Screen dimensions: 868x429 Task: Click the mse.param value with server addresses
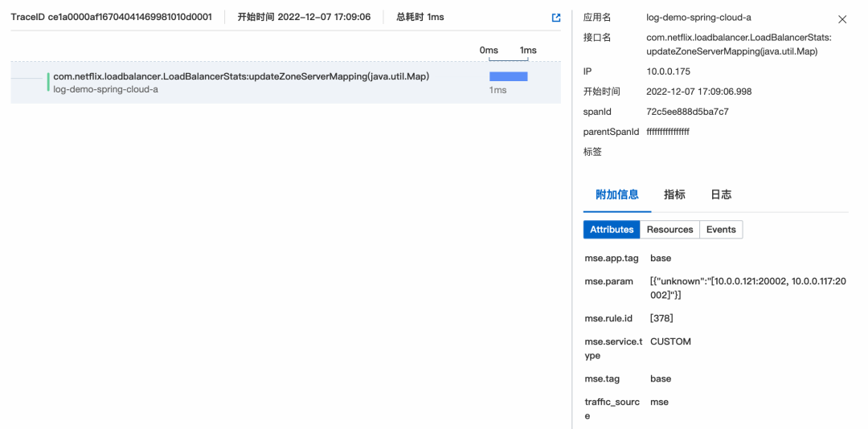pos(748,288)
